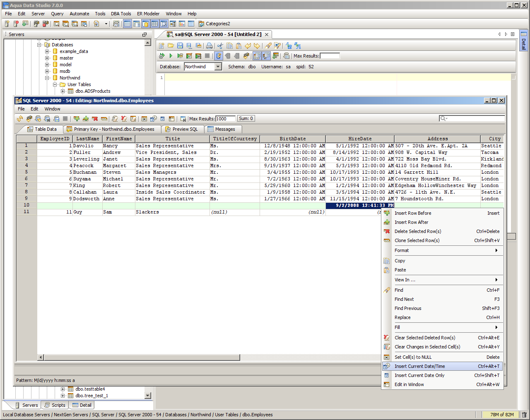Viewport: 530px width, 420px height.
Task: Expand the model database node
Action: pyautogui.click(x=47, y=65)
